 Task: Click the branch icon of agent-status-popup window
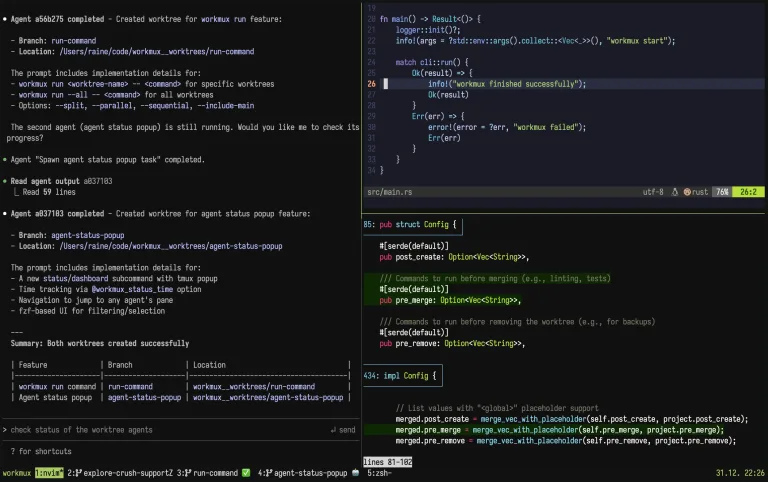[x=268, y=473]
